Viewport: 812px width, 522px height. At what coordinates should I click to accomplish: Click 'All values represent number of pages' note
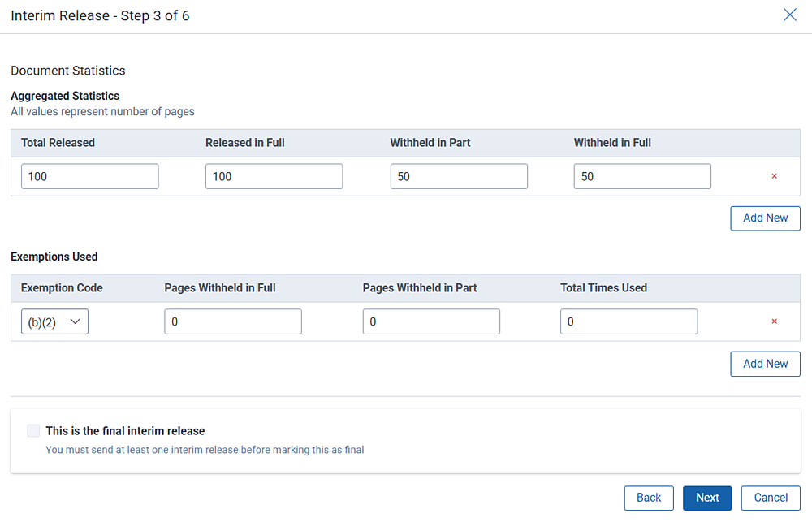click(x=102, y=112)
